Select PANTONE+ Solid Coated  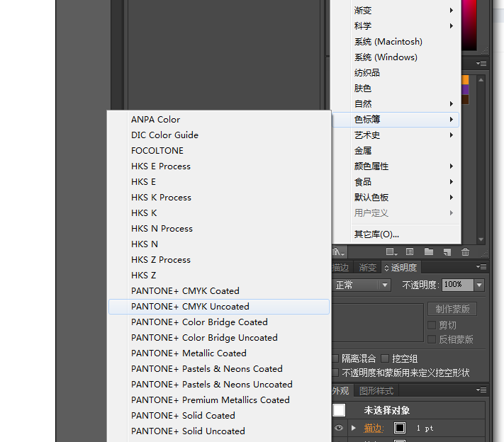219,415
